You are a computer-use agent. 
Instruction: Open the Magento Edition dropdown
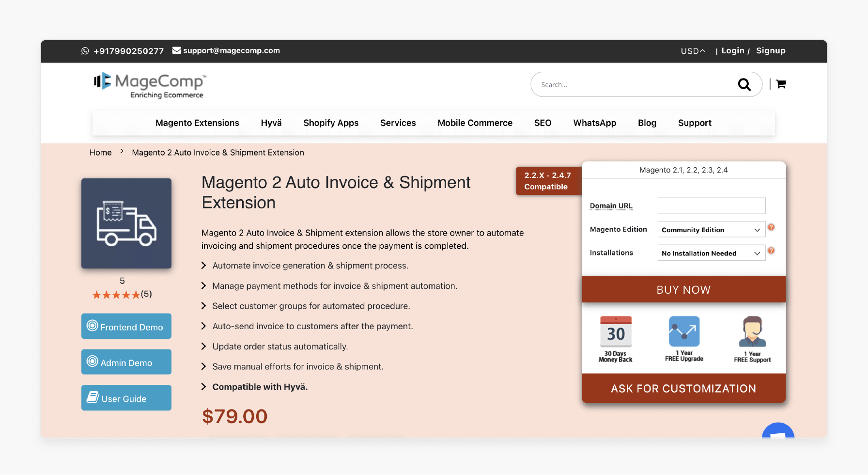pos(711,230)
